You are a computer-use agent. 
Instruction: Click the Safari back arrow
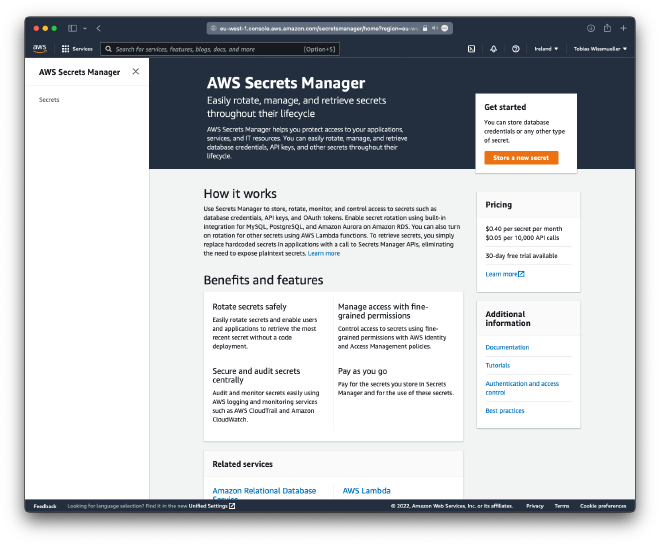(x=98, y=28)
